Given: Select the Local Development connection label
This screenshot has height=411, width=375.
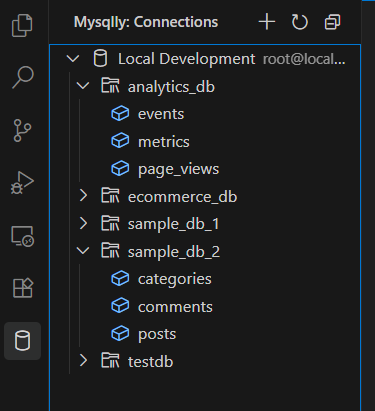Looking at the screenshot, I should (187, 59).
